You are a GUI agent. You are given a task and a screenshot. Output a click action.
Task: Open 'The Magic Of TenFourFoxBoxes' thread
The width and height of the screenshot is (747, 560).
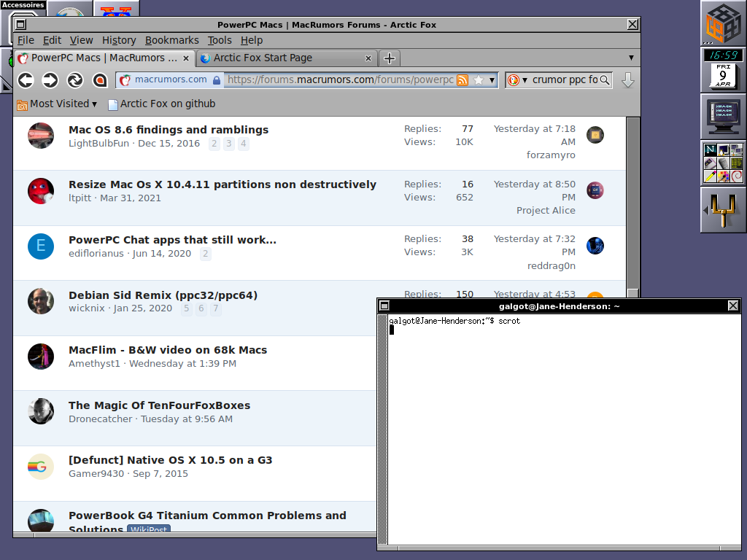pos(160,405)
